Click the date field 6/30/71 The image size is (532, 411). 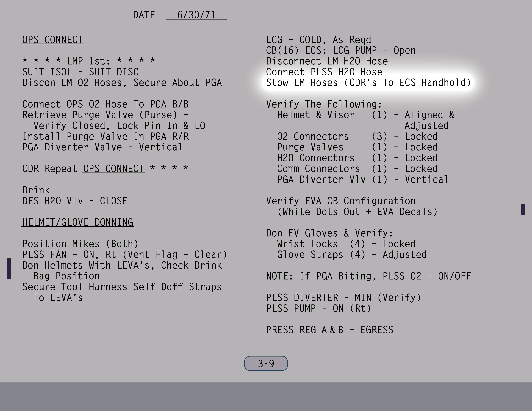pos(196,15)
